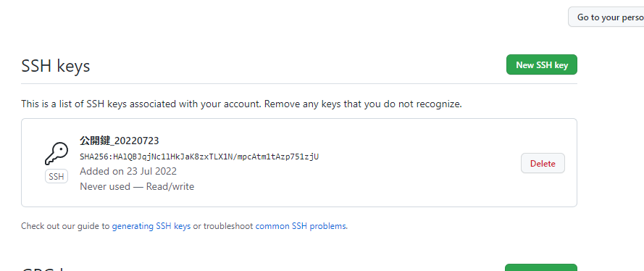Click the Never used — Read/write status

[x=137, y=187]
